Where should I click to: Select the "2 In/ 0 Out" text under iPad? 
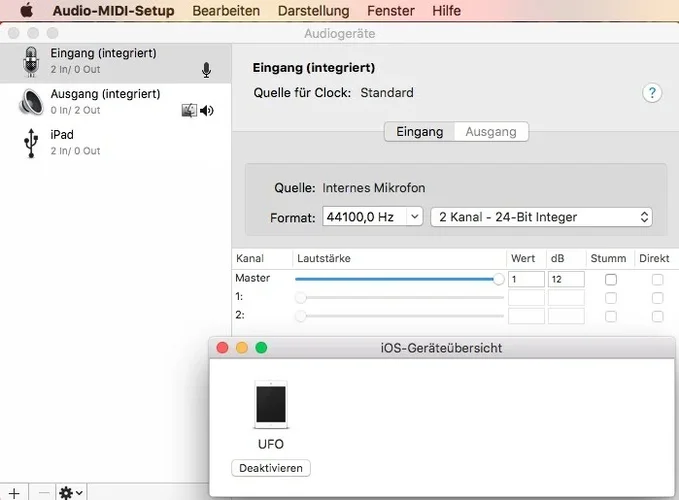click(x=75, y=151)
